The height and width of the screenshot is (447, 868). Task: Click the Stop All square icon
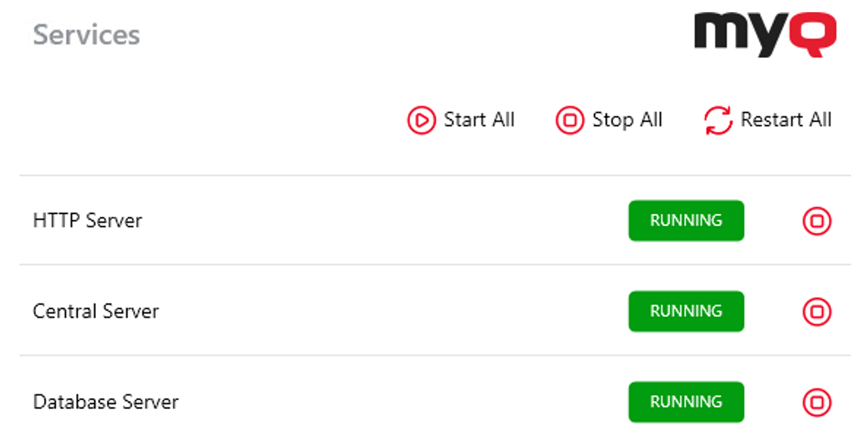(x=570, y=120)
